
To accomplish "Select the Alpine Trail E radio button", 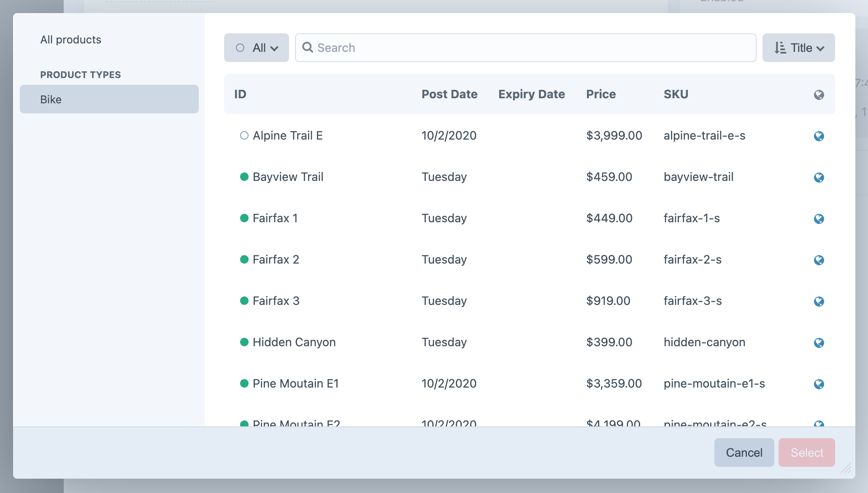I will [243, 135].
